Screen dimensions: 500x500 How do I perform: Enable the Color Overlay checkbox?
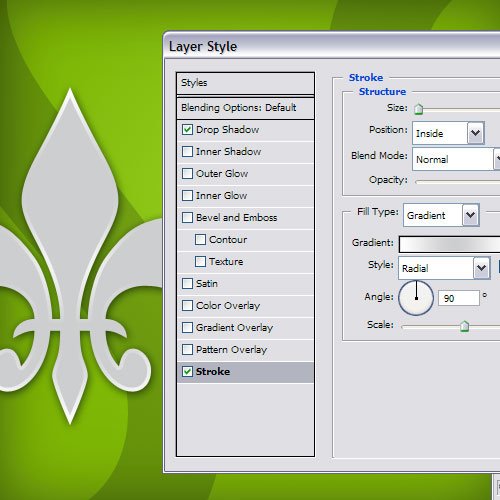187,306
